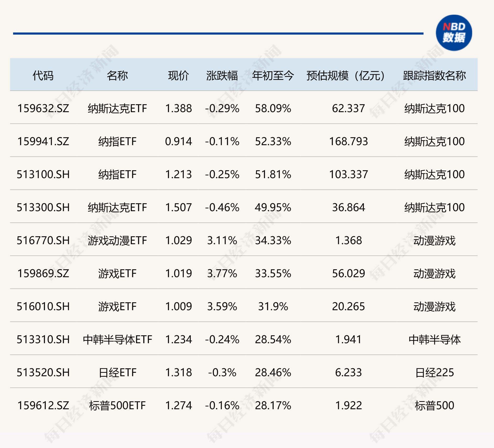The image size is (494, 448).
Task: Click 纳指ETF in the 159941.SZ row
Action: tap(117, 141)
